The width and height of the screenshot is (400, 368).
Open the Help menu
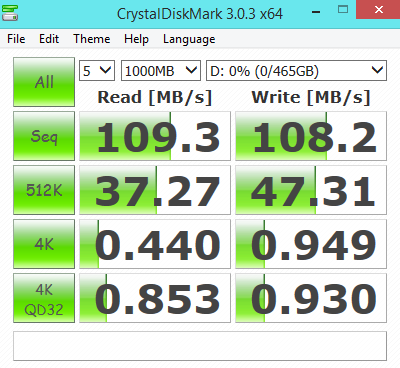click(136, 39)
